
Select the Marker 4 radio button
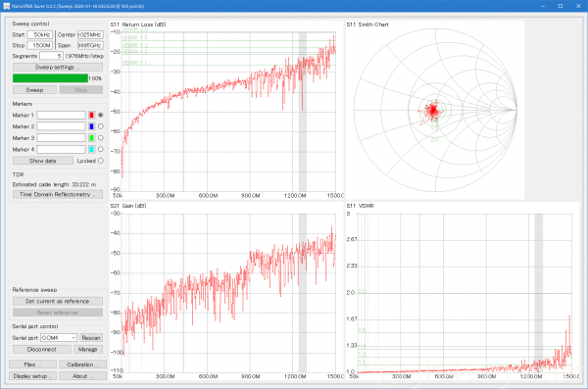[x=101, y=149]
